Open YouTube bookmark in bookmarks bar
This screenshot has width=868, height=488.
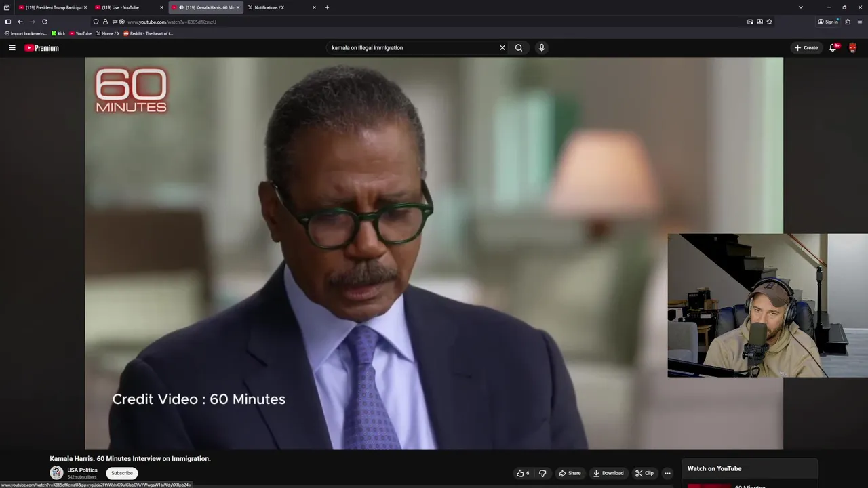click(81, 33)
